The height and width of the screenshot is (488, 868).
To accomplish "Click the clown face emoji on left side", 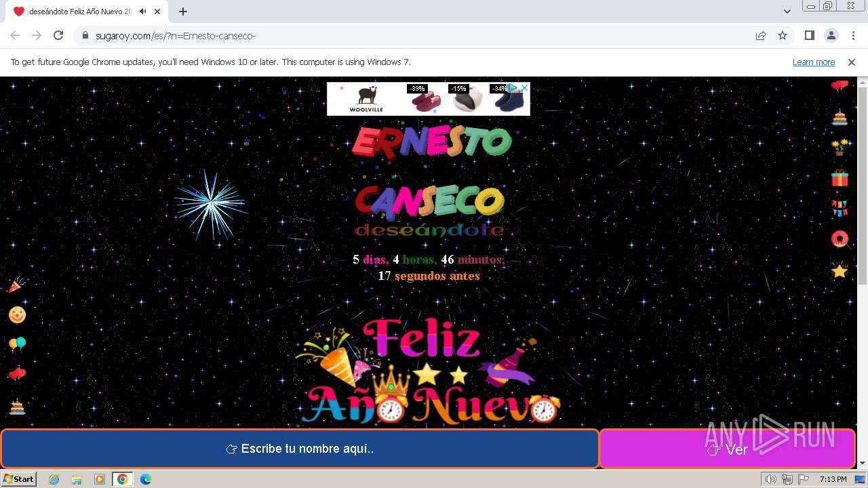I will (17, 314).
